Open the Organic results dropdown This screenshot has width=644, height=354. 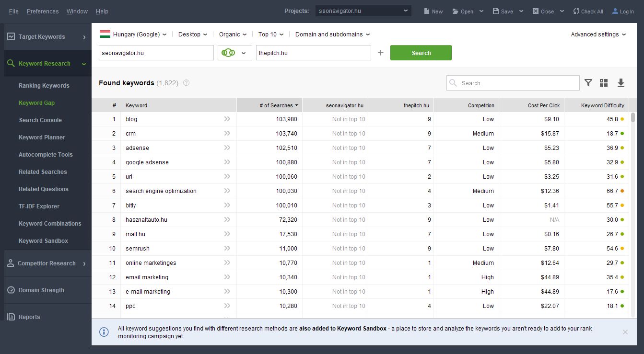click(233, 34)
